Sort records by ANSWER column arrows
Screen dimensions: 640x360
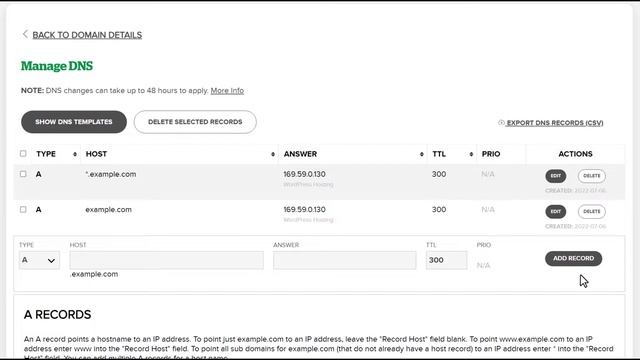tap(422, 154)
